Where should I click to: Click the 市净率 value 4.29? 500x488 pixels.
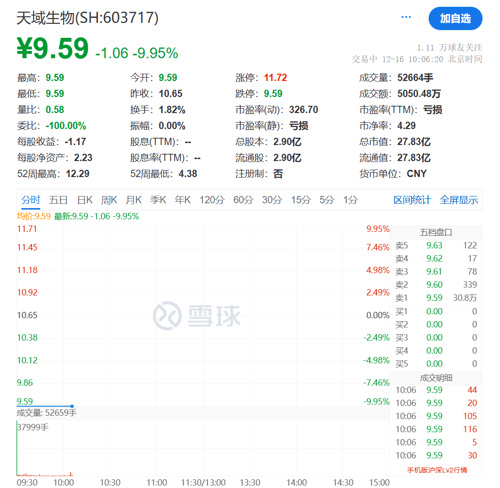click(x=406, y=126)
